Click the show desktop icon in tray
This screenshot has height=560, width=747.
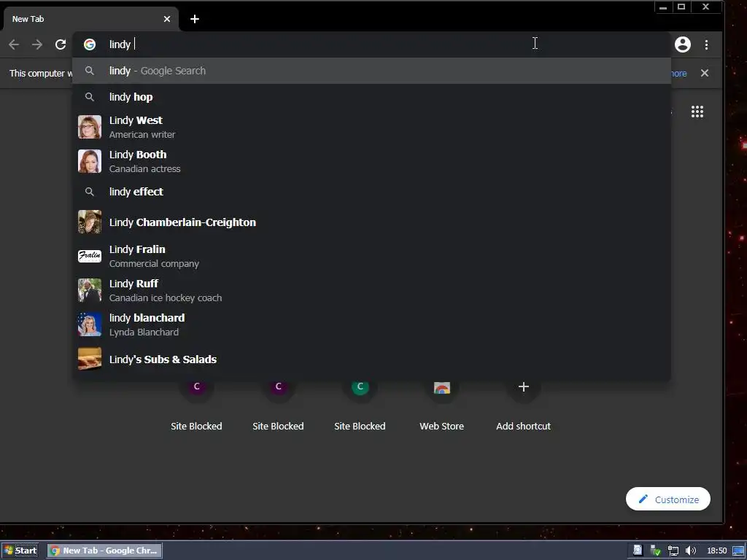pos(738,551)
